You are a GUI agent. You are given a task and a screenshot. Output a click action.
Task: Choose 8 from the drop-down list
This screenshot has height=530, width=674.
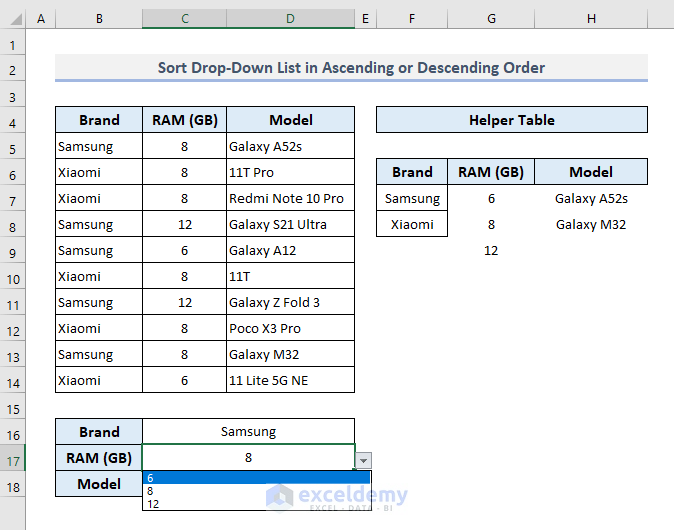click(x=257, y=490)
